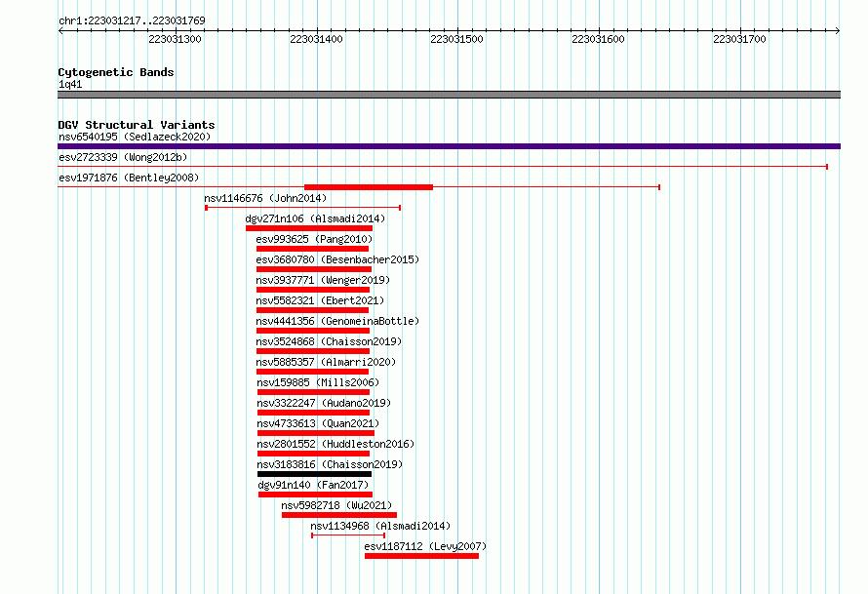
Task: Click the thin red esv2723339 span line
Action: 443,167
